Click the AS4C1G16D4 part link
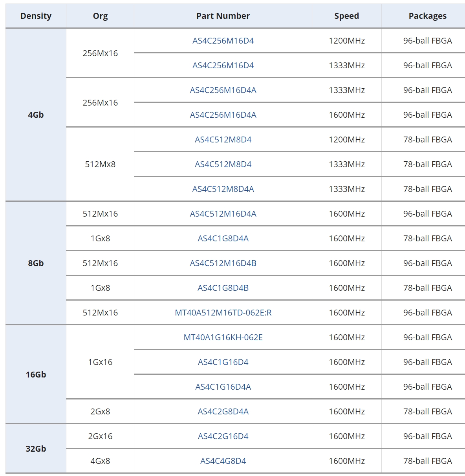Image resolution: width=465 pixels, height=476 pixels. (x=223, y=362)
